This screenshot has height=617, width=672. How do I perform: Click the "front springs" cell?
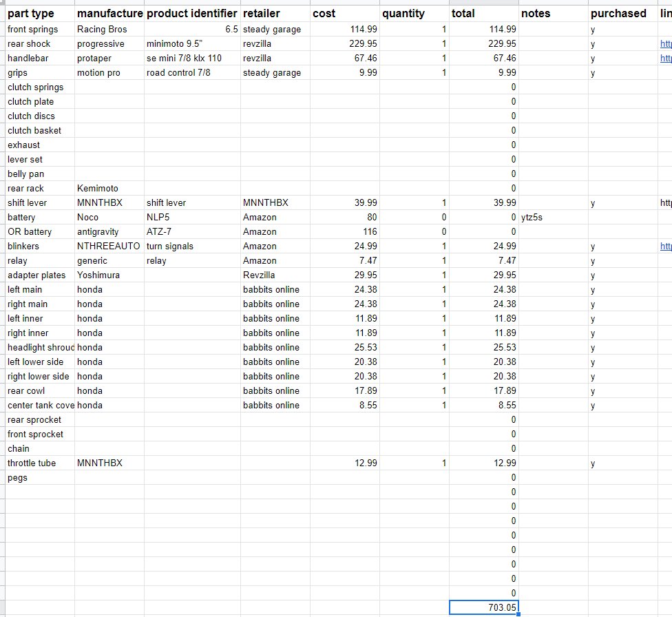tap(40, 29)
